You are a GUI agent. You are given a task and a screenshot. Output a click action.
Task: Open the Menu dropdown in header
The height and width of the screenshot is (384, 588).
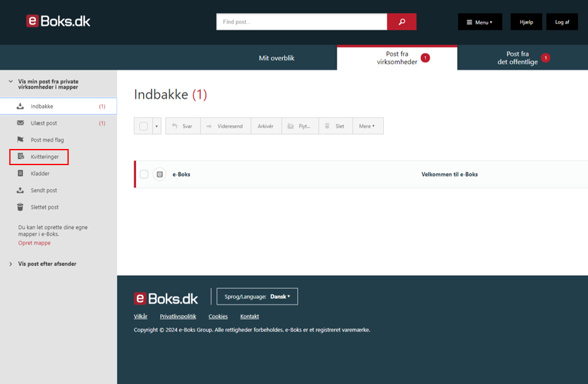click(480, 22)
